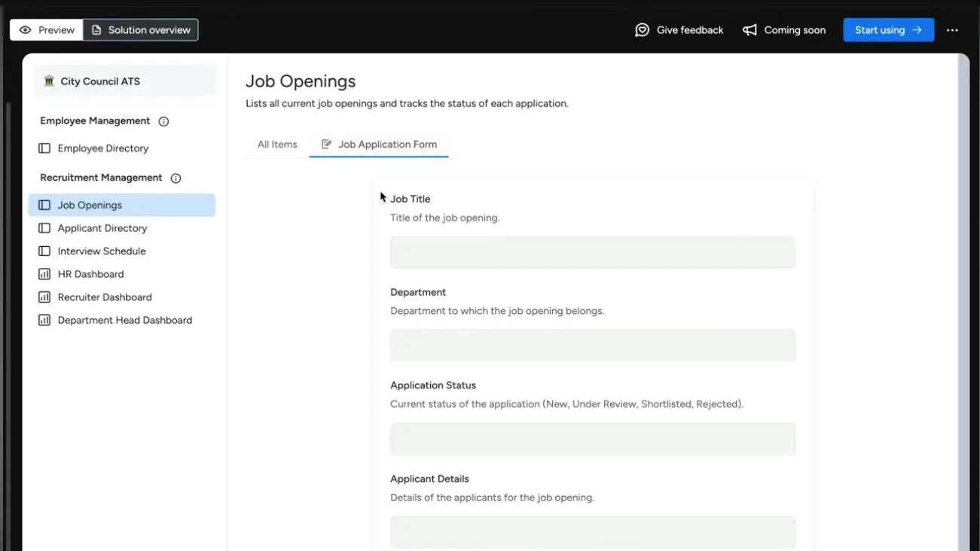Expand the Applicant Directory entry
980x551 pixels.
pyautogui.click(x=102, y=227)
